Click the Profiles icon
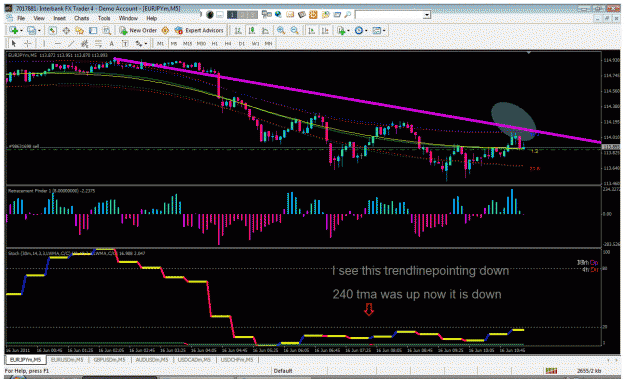 click(31, 31)
